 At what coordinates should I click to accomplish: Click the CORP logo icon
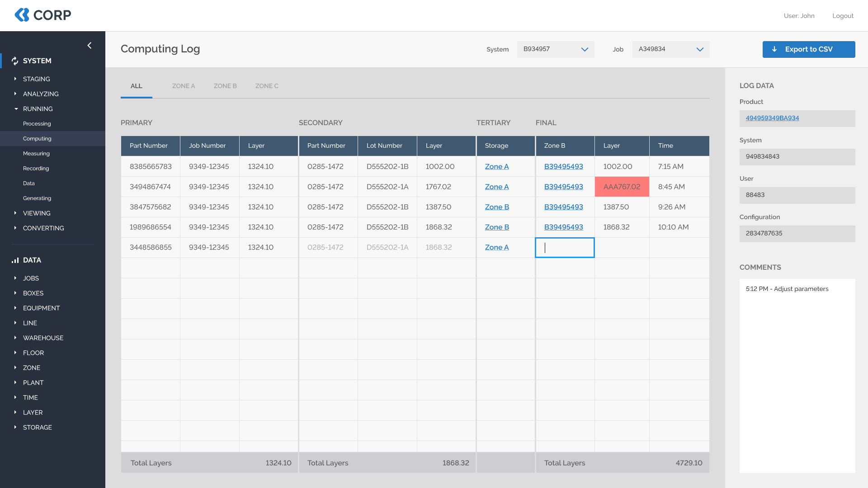[x=22, y=15]
